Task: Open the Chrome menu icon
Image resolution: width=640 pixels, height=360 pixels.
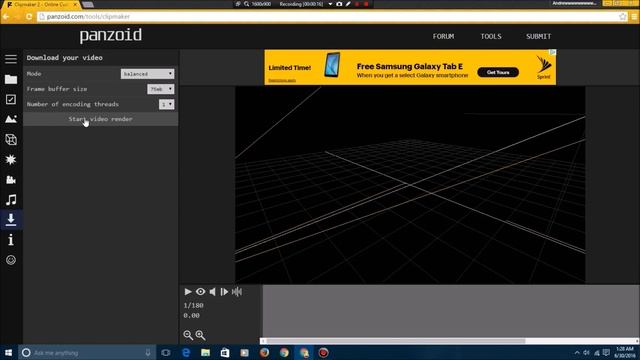Action: click(x=634, y=17)
